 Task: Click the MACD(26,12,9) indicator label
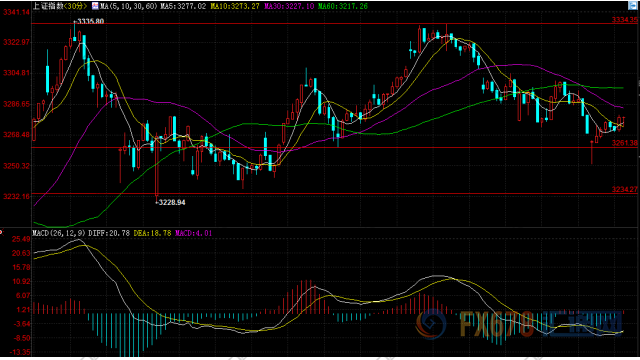[59, 233]
